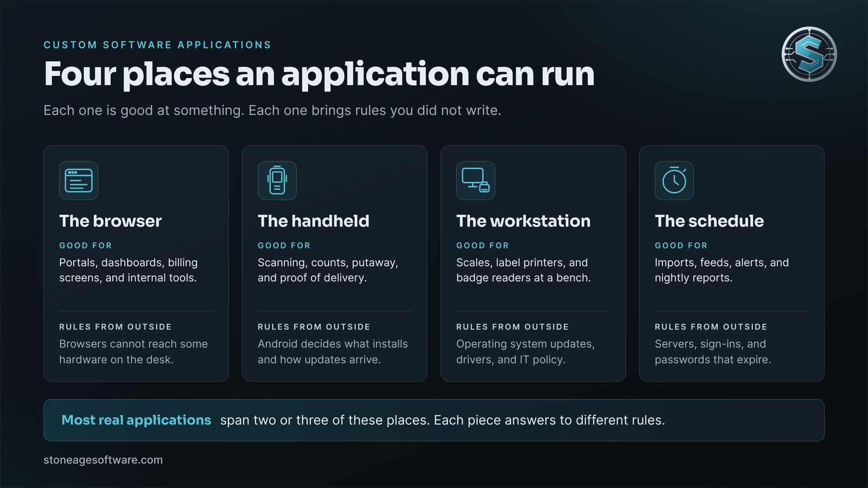Click 'GOOD FOR' label in workstation card
The width and height of the screenshot is (868, 488).
482,246
